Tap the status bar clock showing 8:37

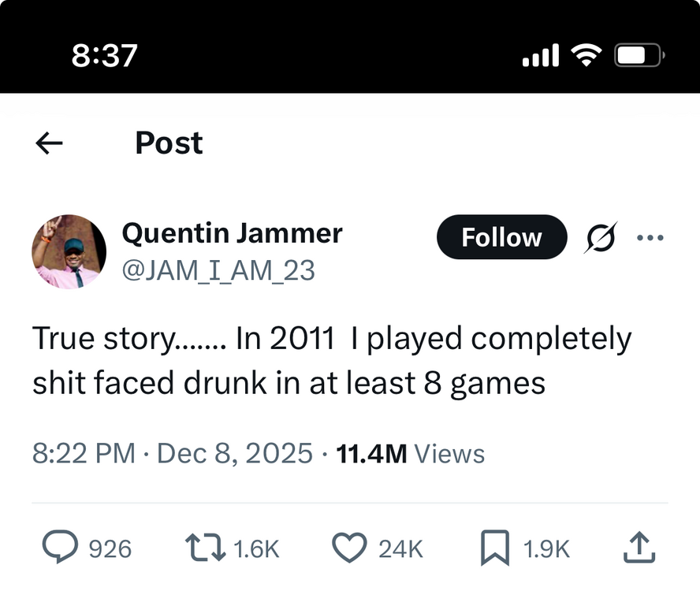[104, 54]
